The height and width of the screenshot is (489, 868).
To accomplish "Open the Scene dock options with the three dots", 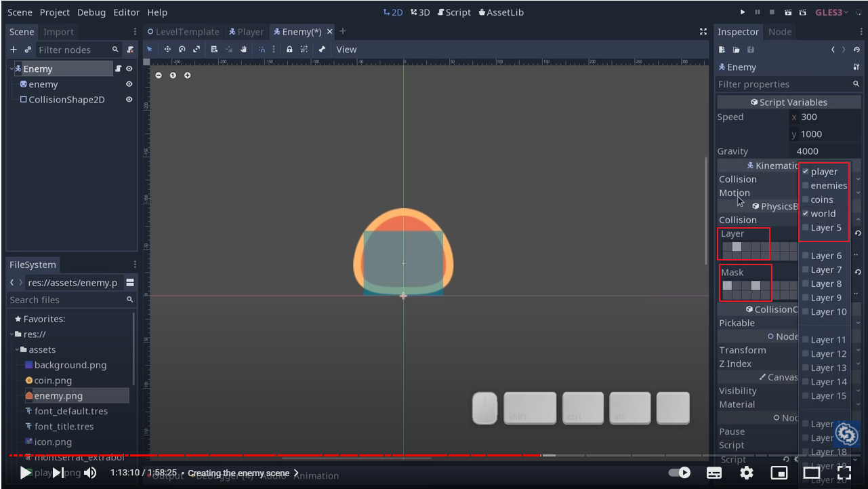I will (x=135, y=32).
